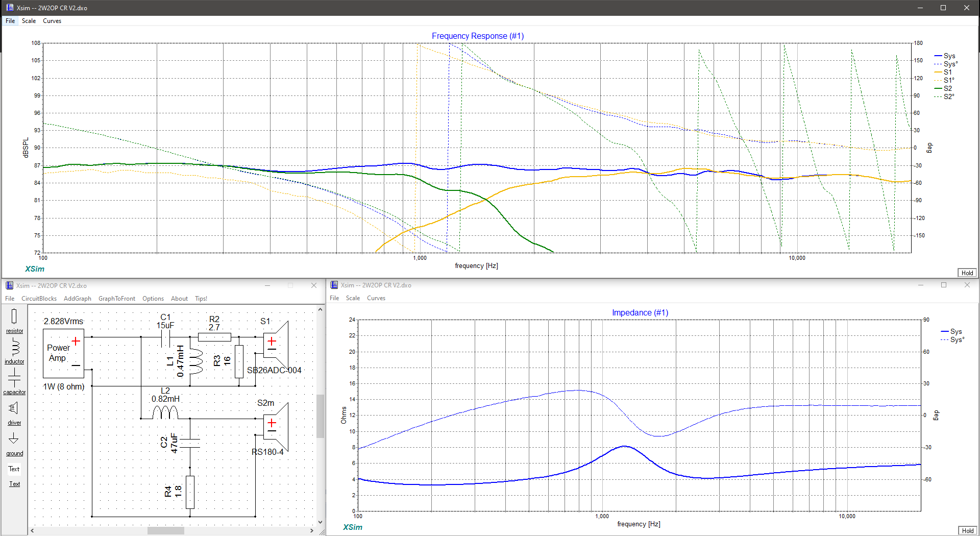Click SB26ADC-004 driver label

(x=274, y=370)
